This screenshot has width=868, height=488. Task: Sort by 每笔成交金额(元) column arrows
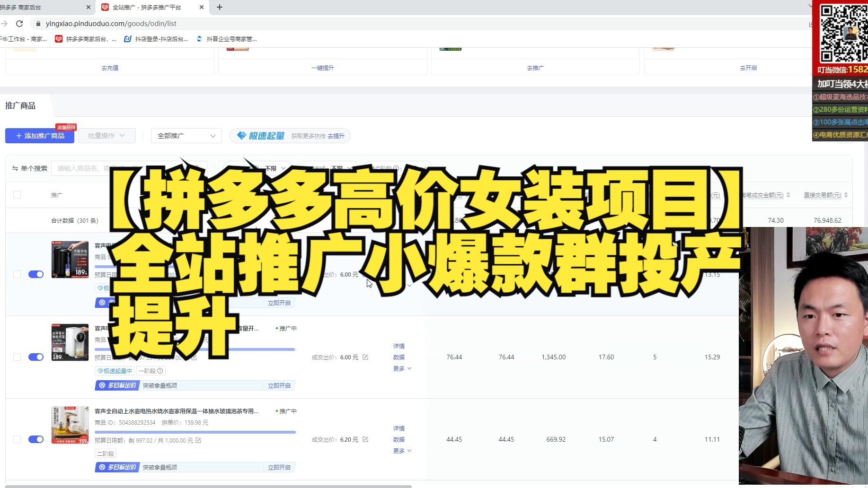(x=788, y=195)
